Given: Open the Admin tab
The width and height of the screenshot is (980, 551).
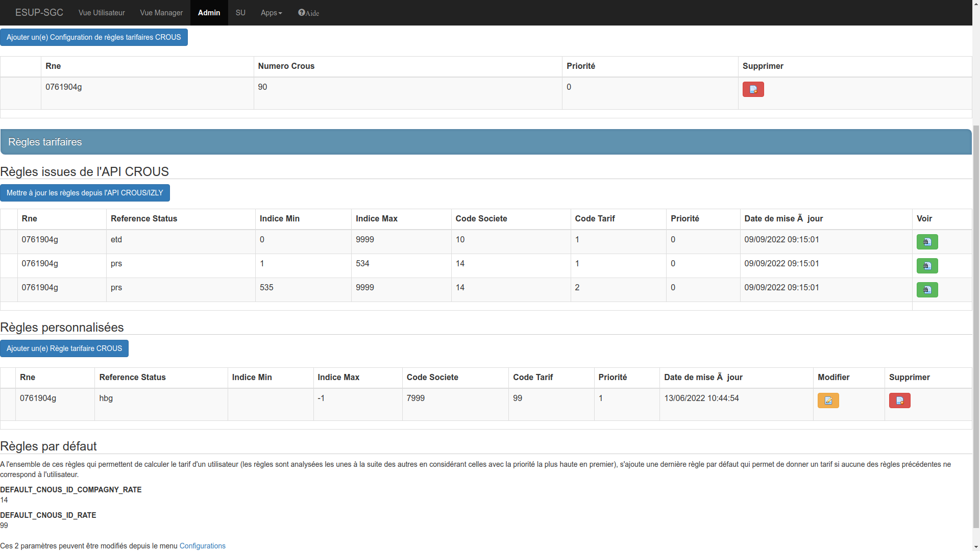Looking at the screenshot, I should pos(209,13).
